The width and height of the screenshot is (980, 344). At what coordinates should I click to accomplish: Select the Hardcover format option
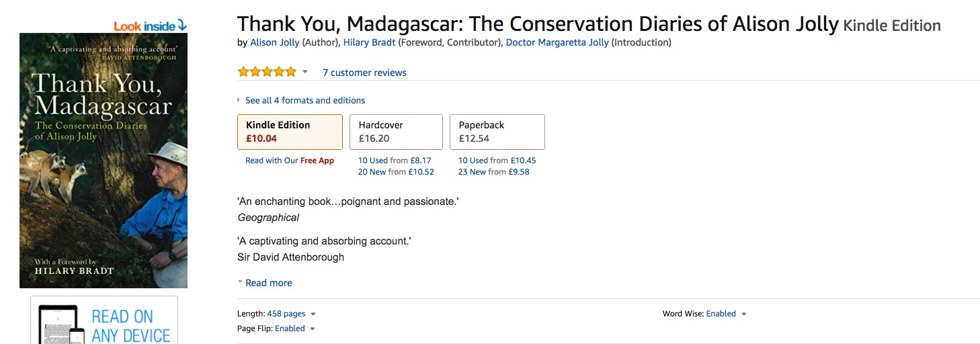397,132
